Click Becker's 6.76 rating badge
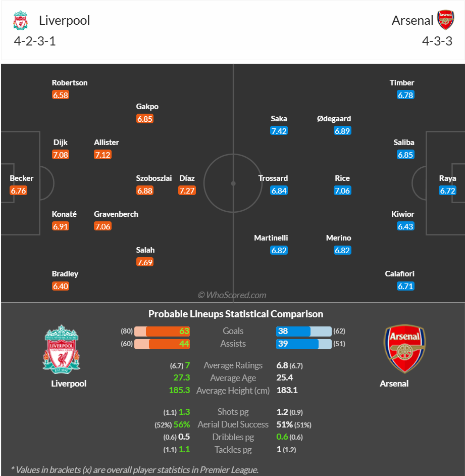Image resolution: width=465 pixels, height=476 pixels. pos(19,191)
